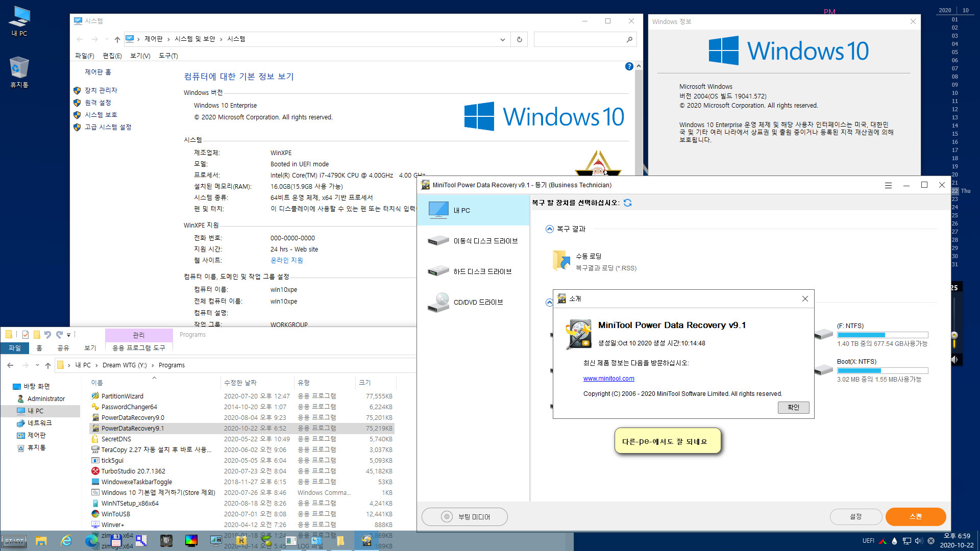
Task: Open Internet Explorer from taskbar
Action: point(66,541)
